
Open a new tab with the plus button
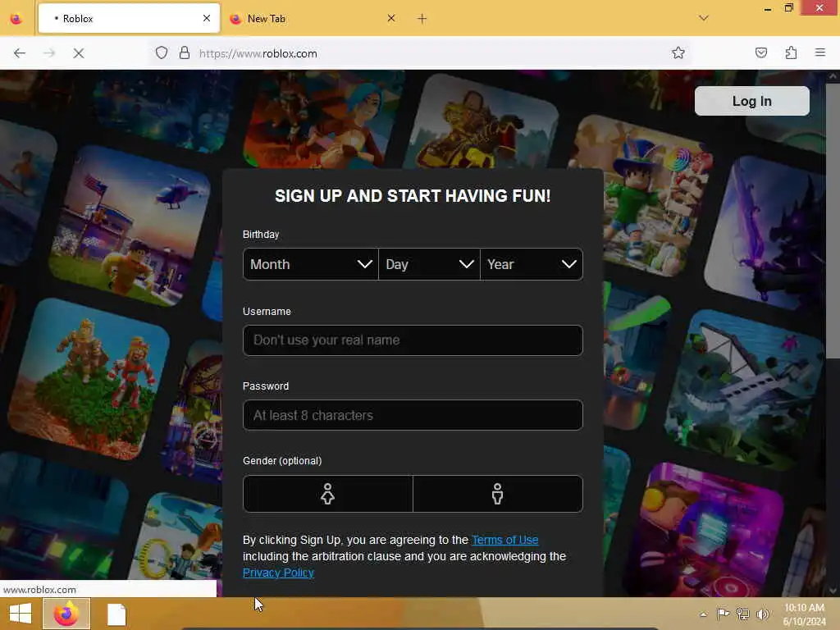coord(422,19)
